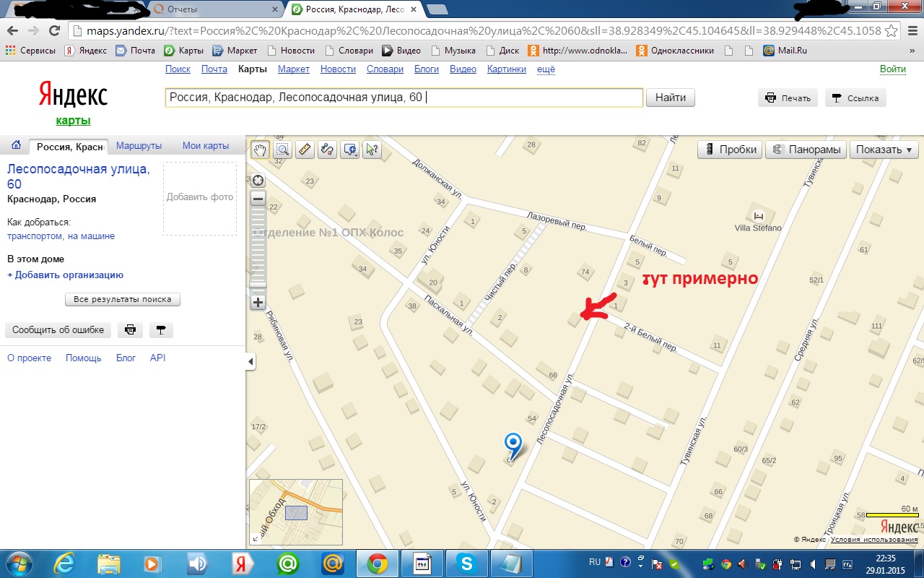Click + Добавить организацию link
This screenshot has width=924, height=578.
click(65, 275)
